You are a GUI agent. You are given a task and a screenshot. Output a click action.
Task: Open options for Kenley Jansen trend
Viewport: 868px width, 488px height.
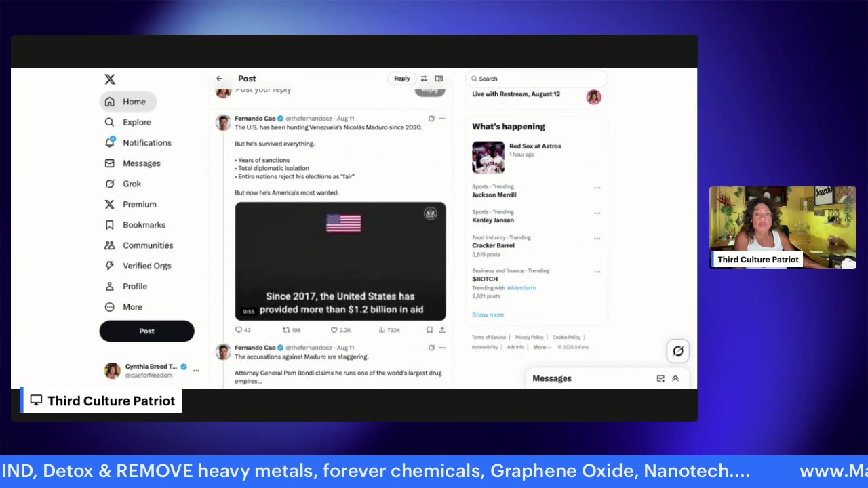coord(597,213)
